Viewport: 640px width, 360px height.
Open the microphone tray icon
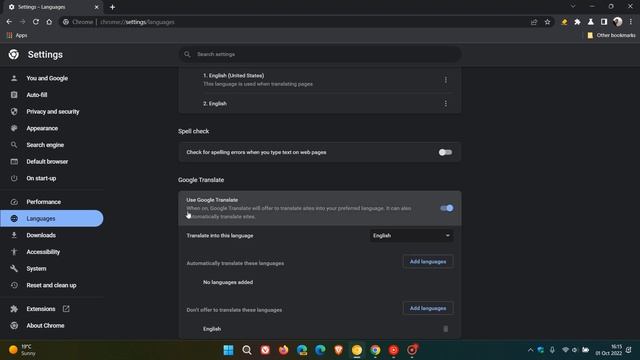point(552,350)
